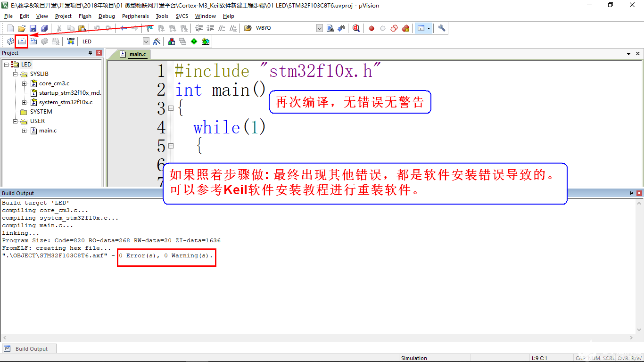Insert a breakpoint with the red dot

372,28
